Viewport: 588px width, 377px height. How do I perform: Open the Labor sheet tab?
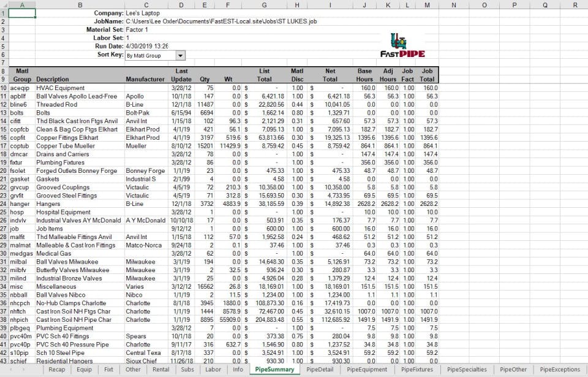pos(213,370)
